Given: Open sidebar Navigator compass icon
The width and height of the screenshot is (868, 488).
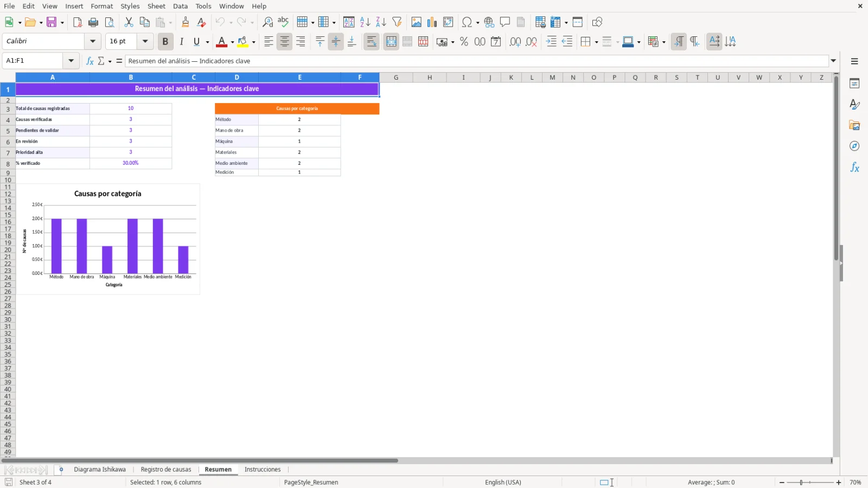Looking at the screenshot, I should [x=854, y=146].
